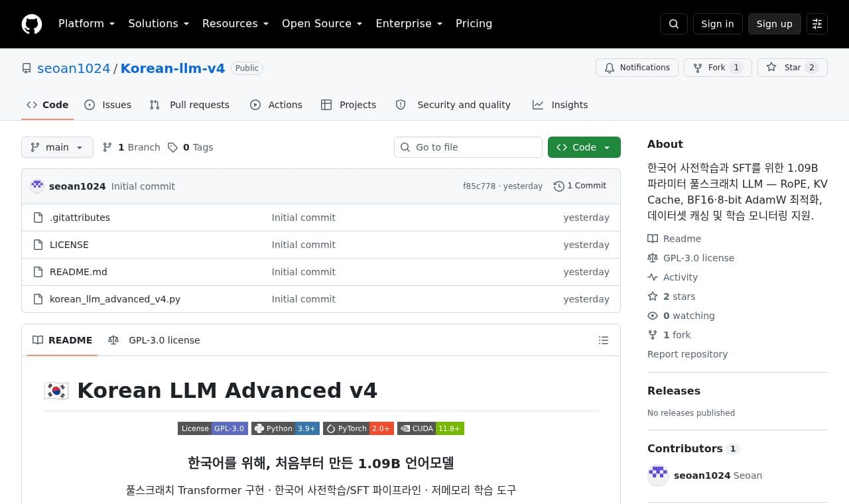Open the Projects tab
The image size is (849, 504).
click(x=349, y=105)
